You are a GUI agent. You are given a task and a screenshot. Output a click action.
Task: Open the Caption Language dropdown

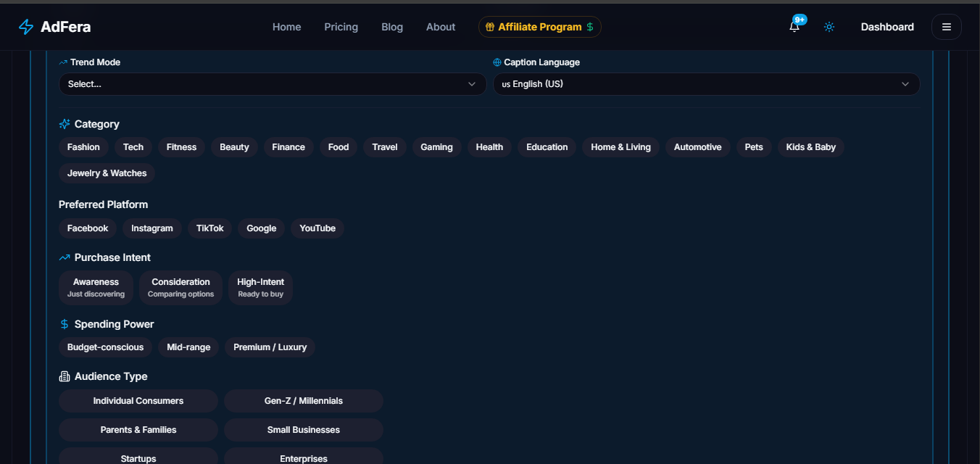click(707, 84)
